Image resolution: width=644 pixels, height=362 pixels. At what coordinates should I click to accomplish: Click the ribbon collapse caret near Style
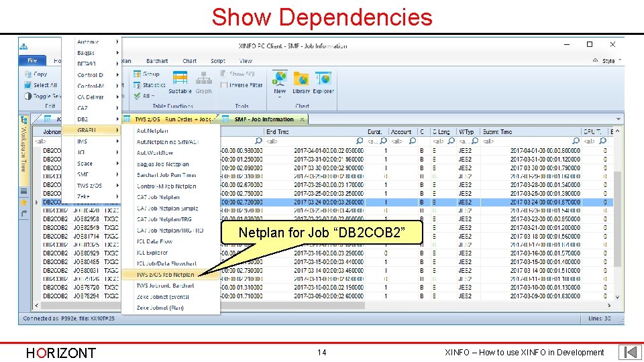[595, 60]
